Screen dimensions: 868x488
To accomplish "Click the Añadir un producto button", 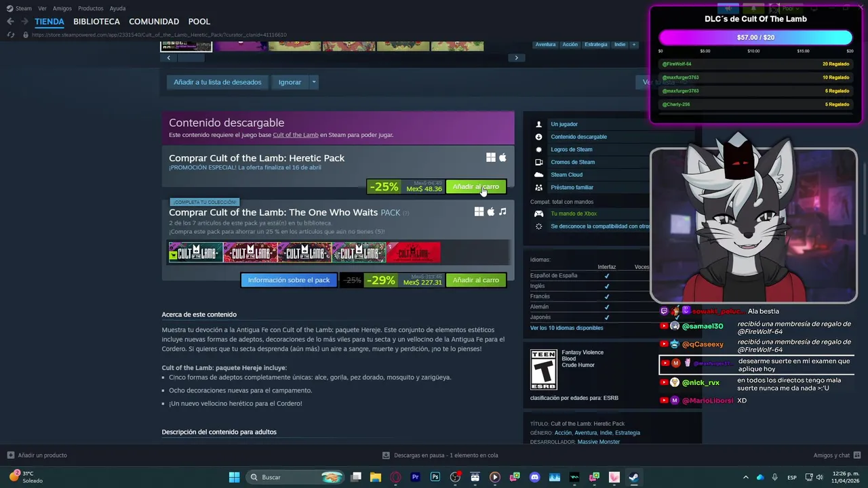I will pos(37,455).
